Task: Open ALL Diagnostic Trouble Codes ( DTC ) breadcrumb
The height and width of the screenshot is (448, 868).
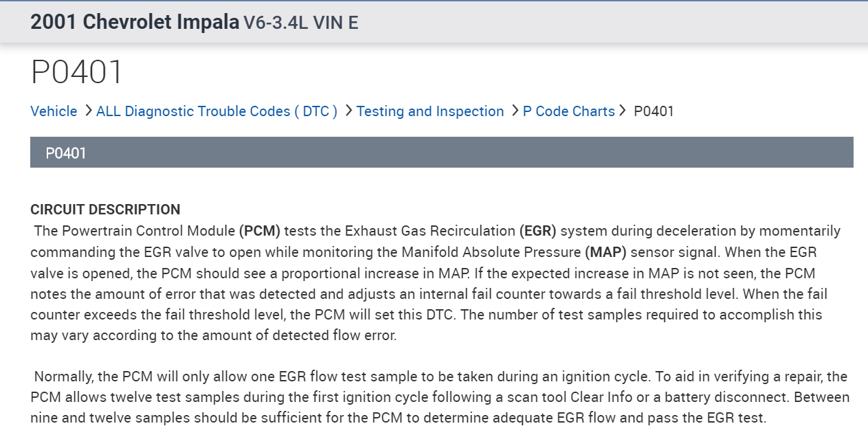Action: 216,111
